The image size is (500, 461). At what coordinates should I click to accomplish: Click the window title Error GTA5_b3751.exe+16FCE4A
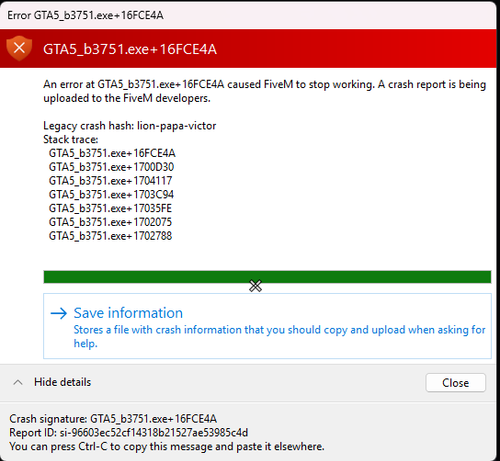click(x=85, y=15)
